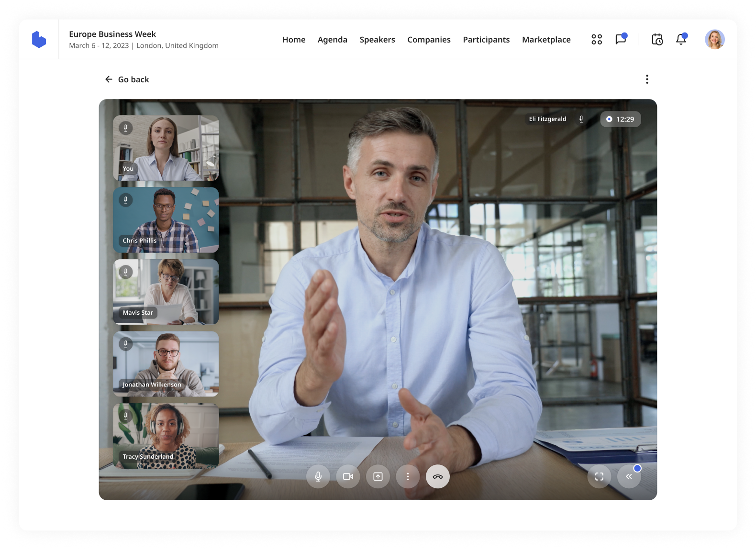Expand the side panel with double chevron
Screen dimensions: 756x550
(x=629, y=476)
